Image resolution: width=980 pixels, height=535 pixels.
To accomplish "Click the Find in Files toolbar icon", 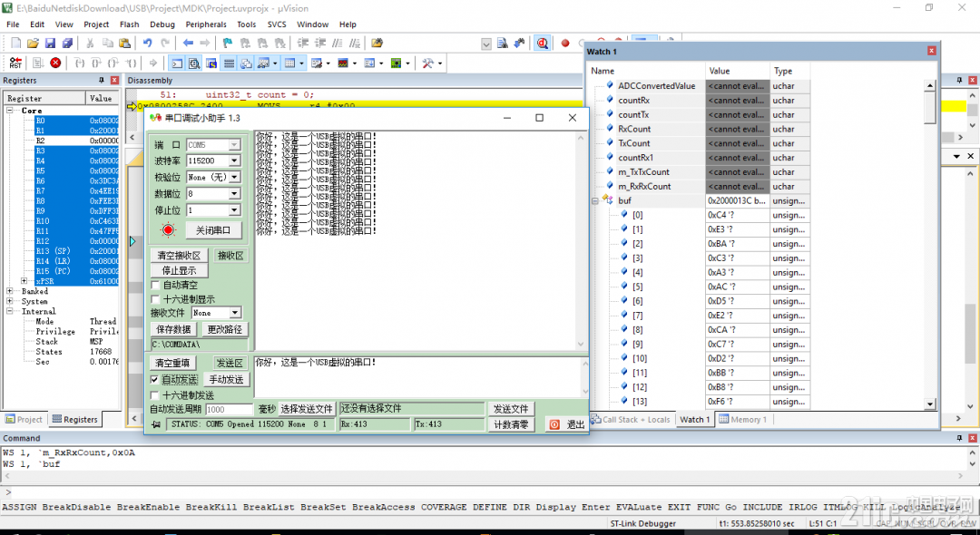I will 503,44.
